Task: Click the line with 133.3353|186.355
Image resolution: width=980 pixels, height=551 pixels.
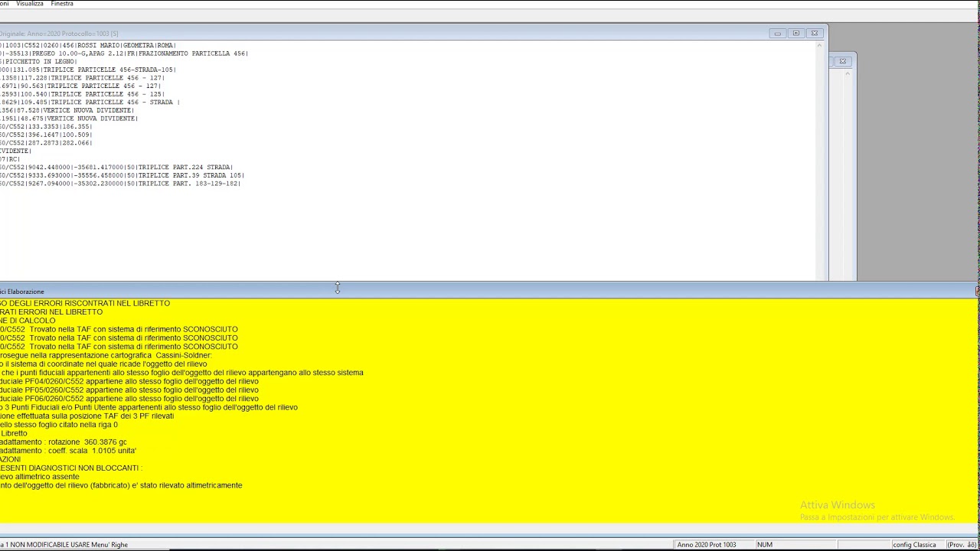Action: pyautogui.click(x=46, y=126)
